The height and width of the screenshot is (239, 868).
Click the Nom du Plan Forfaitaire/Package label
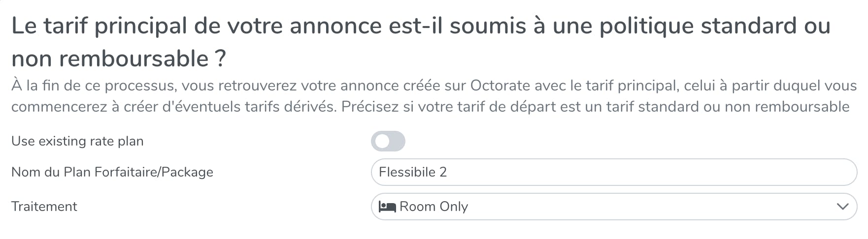pyautogui.click(x=112, y=172)
